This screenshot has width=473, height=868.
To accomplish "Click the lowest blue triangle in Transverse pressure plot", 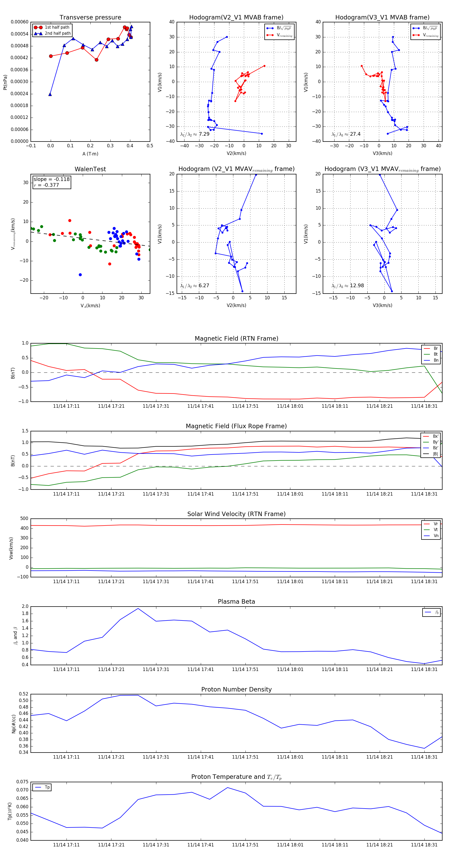I will pos(50,94).
